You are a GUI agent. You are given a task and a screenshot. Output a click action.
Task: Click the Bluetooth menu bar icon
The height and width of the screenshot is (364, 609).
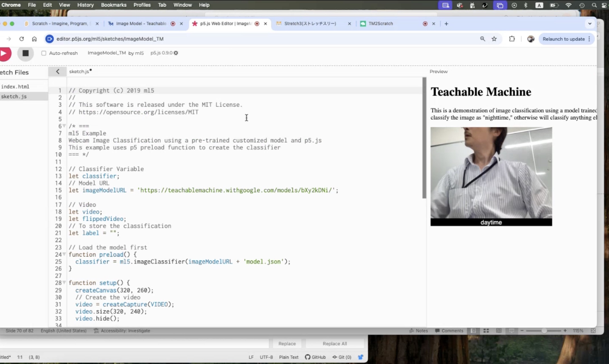click(526, 5)
